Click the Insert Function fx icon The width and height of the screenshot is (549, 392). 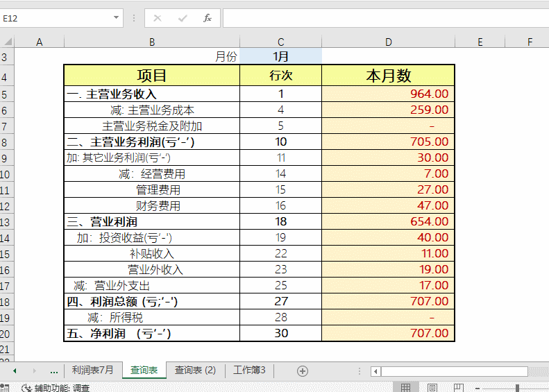coord(208,18)
